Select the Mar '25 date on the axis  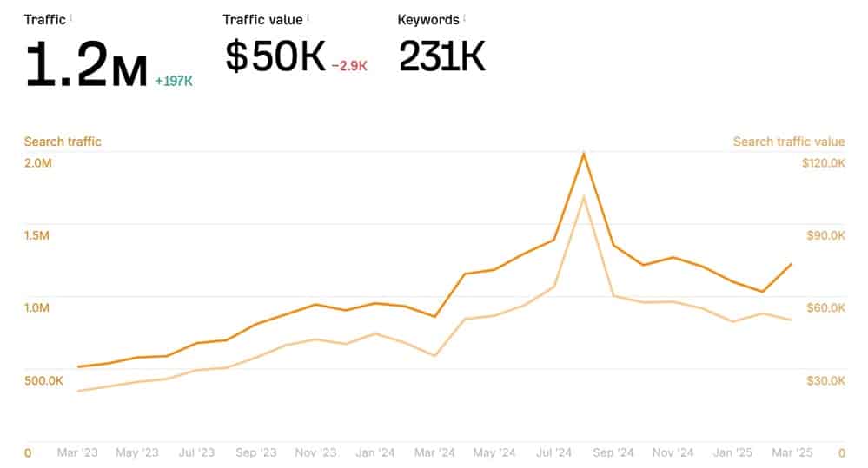coord(792,452)
